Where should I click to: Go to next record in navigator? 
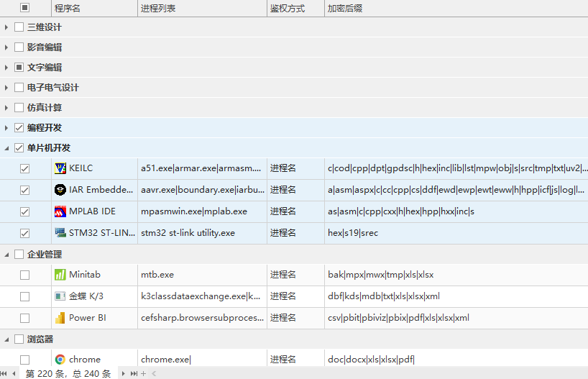pyautogui.click(x=123, y=373)
